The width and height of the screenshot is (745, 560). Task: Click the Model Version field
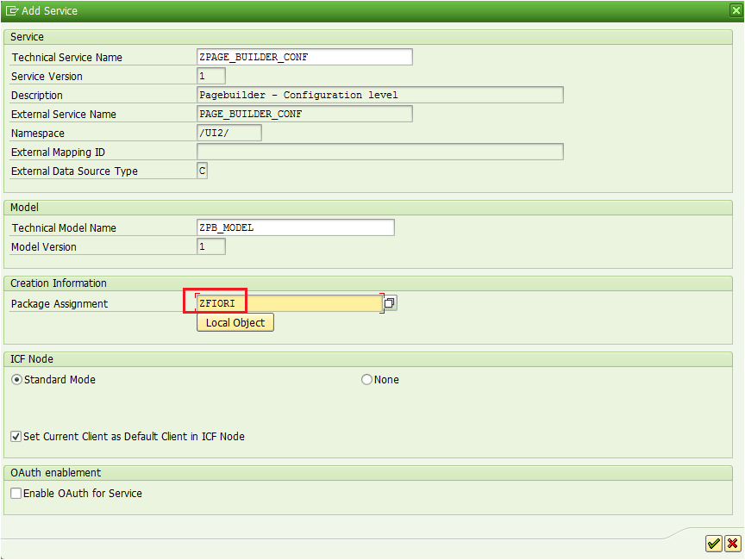coord(211,246)
